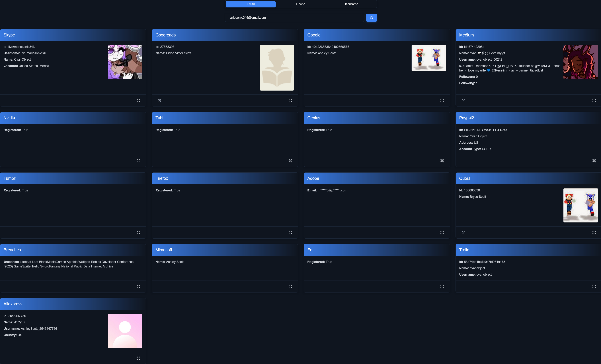Click Adobe masked email m*****6@g*****l.com

click(x=327, y=190)
